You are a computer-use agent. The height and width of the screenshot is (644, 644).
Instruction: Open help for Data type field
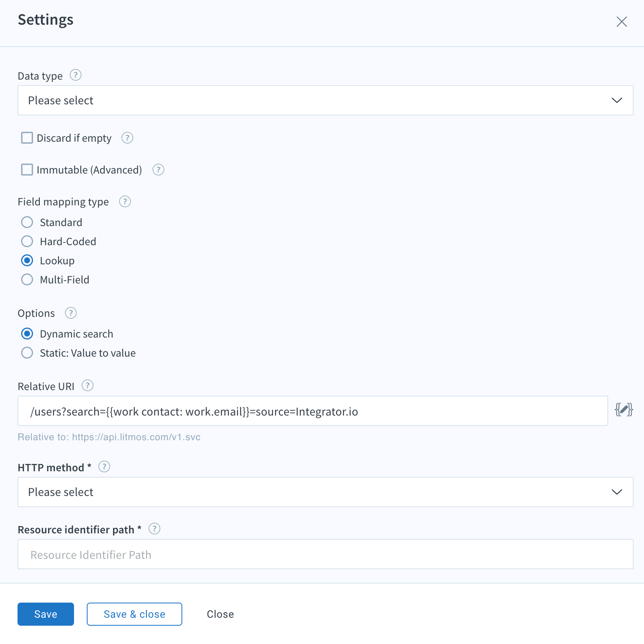(x=76, y=75)
